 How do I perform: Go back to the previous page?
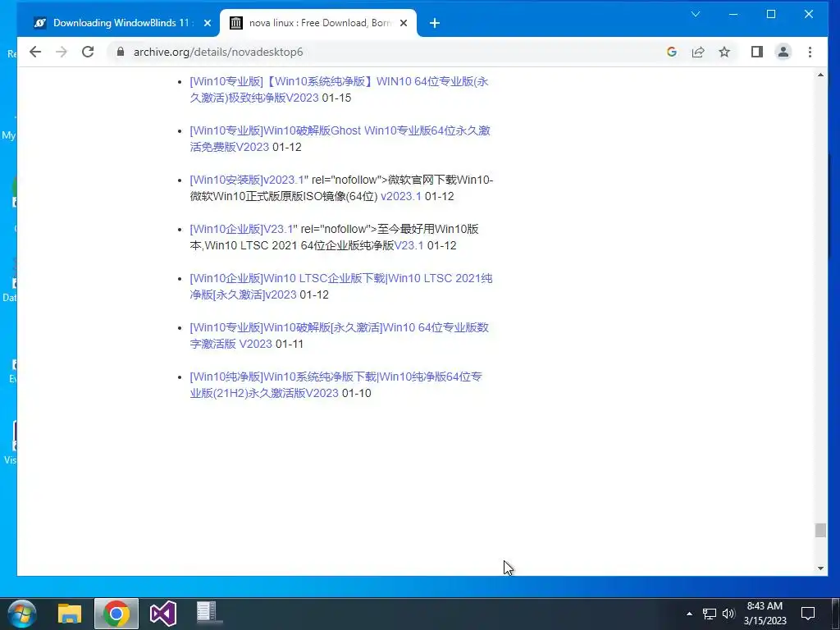[35, 52]
